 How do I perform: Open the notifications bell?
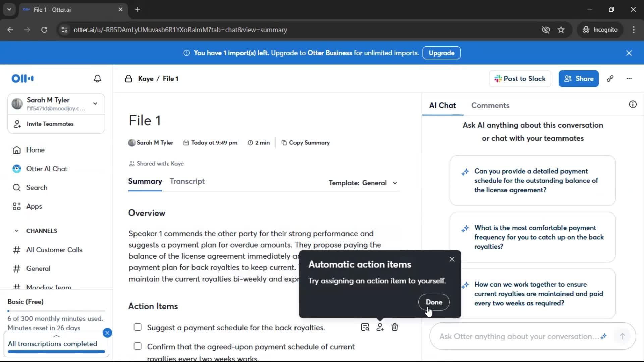[97, 79]
